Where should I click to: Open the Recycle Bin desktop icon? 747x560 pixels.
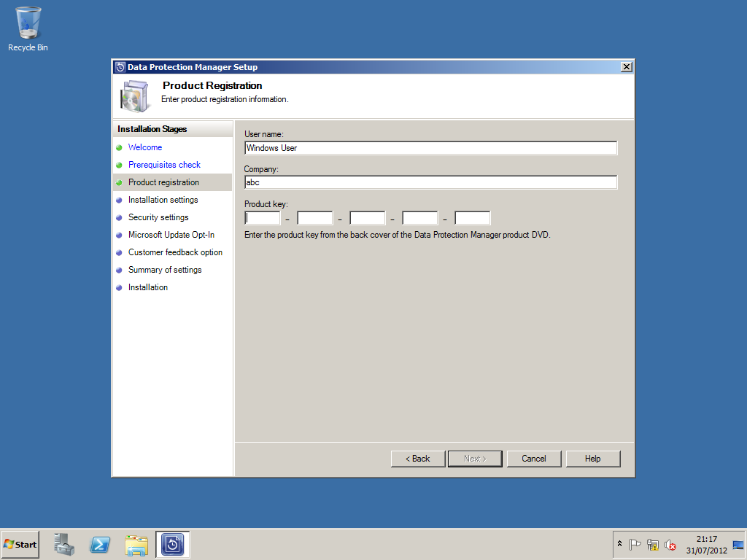point(28,28)
